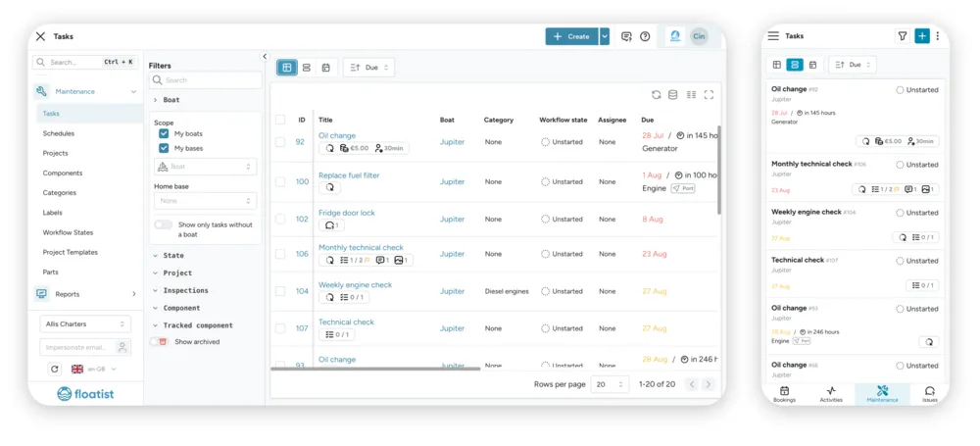The image size is (980, 446).
Task: Open Schedules in the Maintenance menu
Action: tap(58, 133)
